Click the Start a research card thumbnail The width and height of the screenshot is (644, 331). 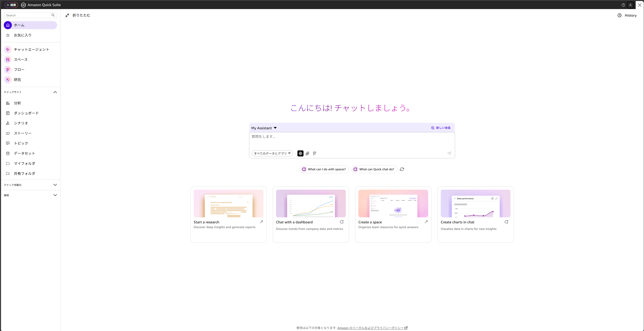click(x=228, y=203)
